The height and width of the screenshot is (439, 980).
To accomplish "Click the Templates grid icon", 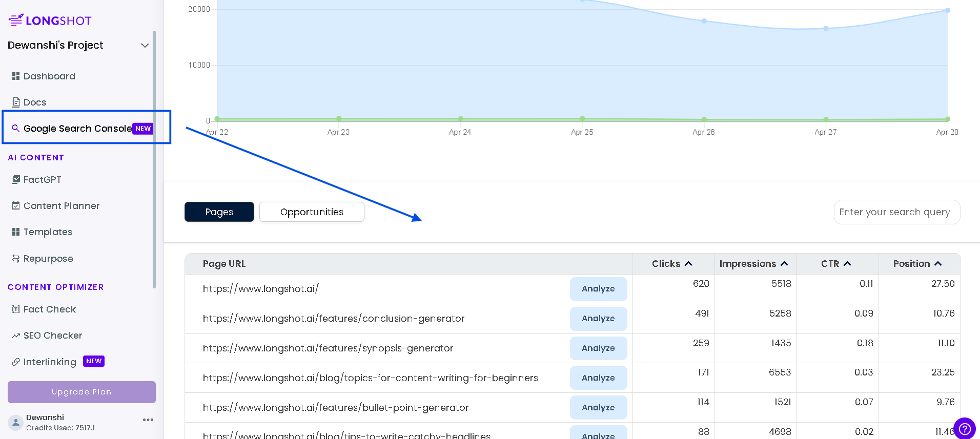I will coord(16,232).
